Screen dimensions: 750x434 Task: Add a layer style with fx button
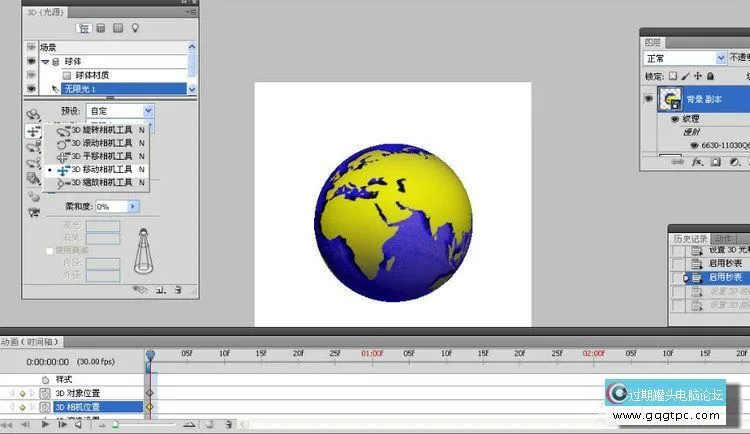697,162
